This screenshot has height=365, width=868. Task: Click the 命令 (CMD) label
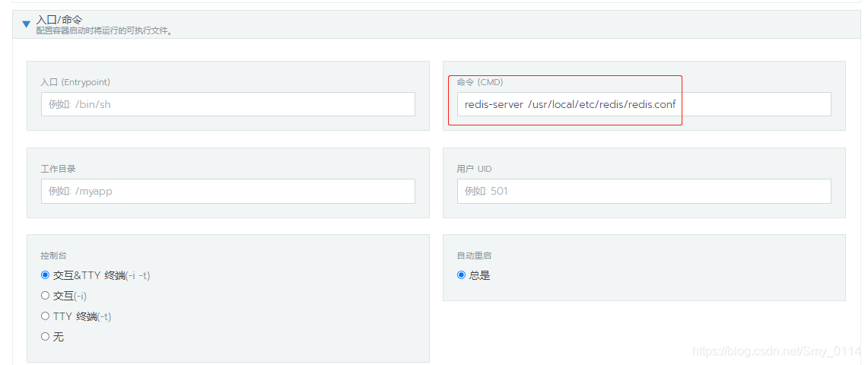point(479,82)
